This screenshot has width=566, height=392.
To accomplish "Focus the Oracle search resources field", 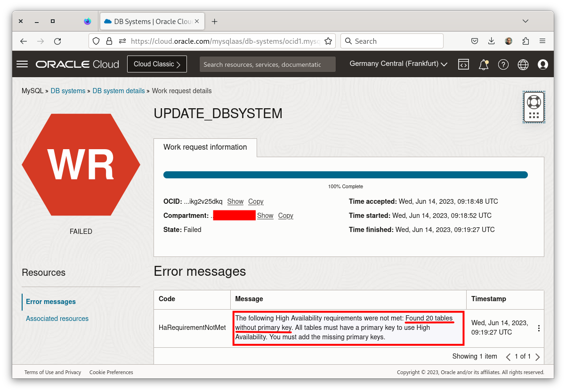I will (267, 64).
